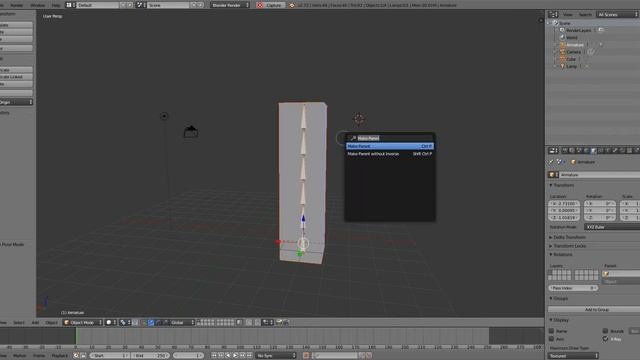640x360 pixels.
Task: Click Location Y value field
Action: [x=564, y=211]
